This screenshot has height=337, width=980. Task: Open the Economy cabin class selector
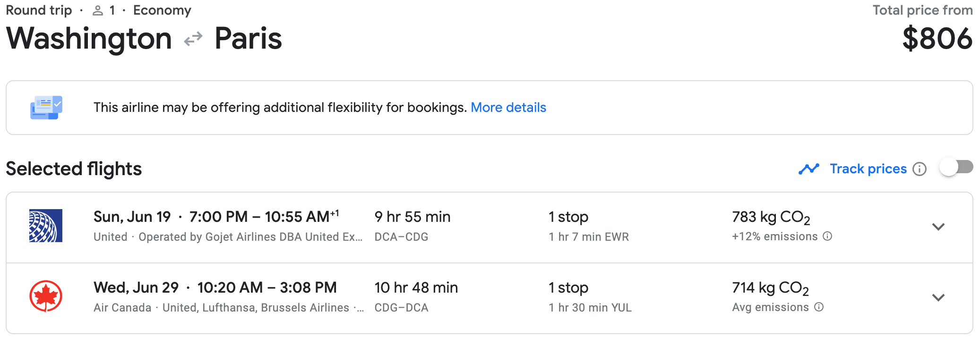[x=162, y=9]
